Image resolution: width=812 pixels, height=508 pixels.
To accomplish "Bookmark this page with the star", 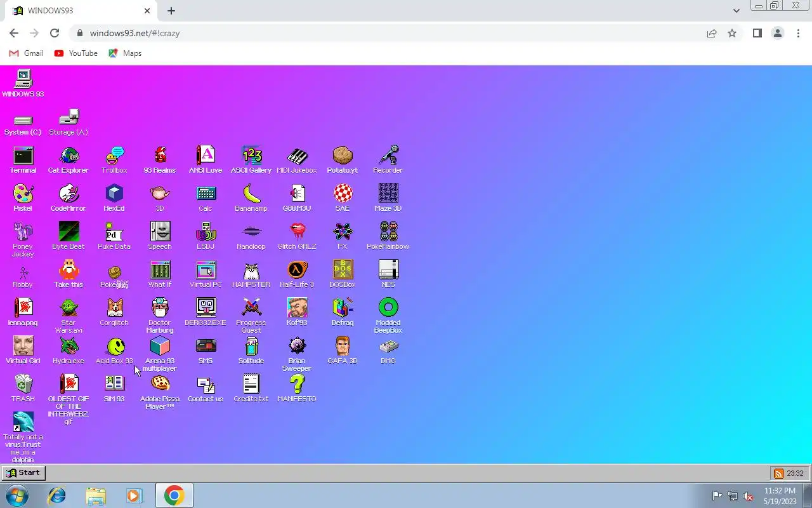I will [732, 33].
